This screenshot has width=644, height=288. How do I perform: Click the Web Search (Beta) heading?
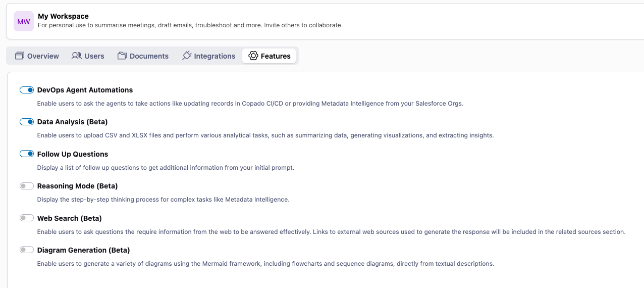point(70,218)
